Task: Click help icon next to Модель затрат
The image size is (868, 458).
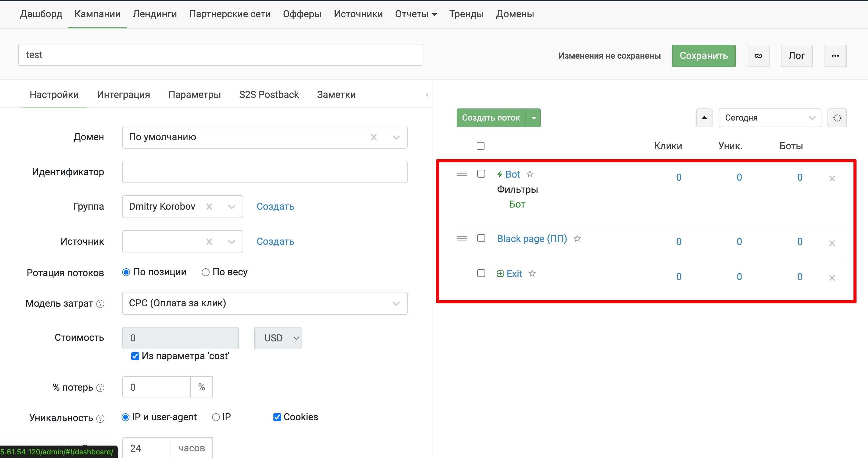Action: click(100, 304)
